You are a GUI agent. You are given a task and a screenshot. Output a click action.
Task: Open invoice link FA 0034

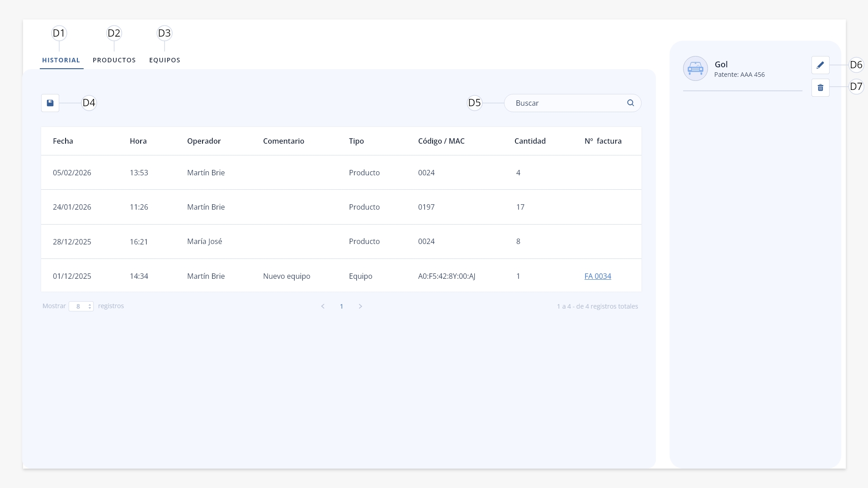coord(598,276)
